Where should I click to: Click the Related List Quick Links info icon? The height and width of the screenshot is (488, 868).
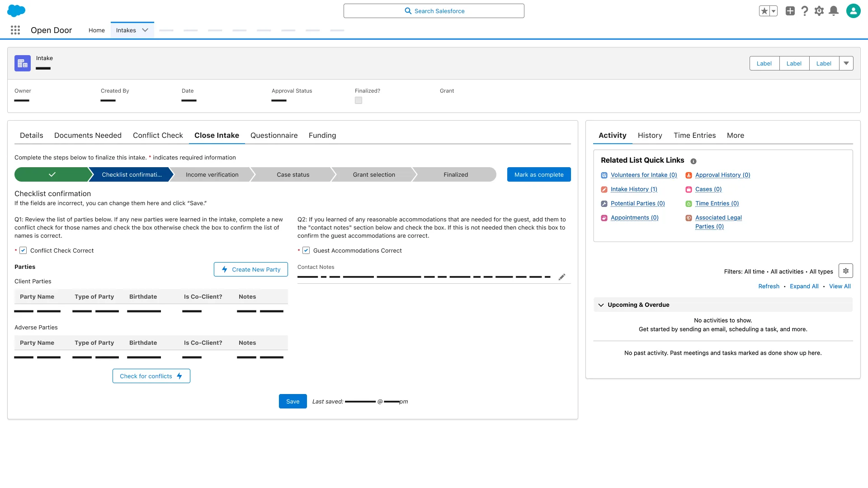693,161
